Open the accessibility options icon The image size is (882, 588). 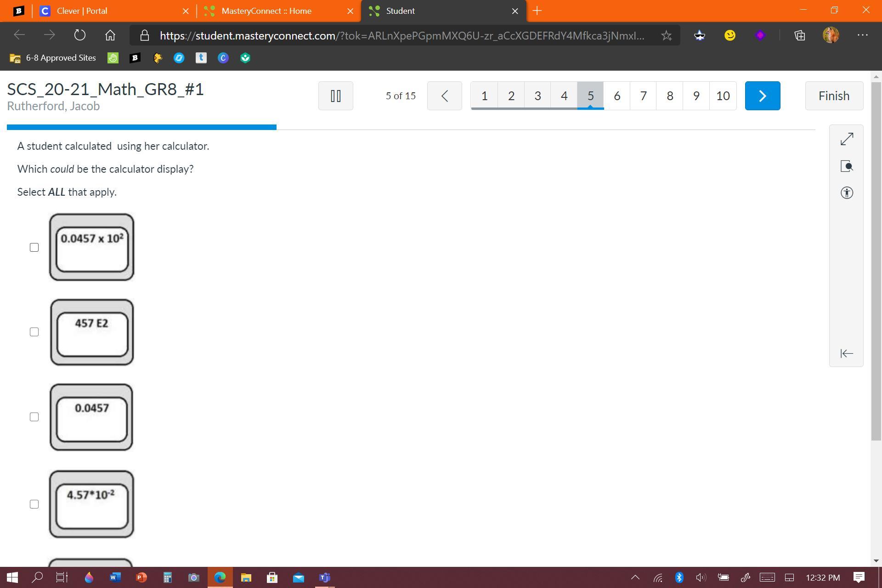(x=847, y=192)
